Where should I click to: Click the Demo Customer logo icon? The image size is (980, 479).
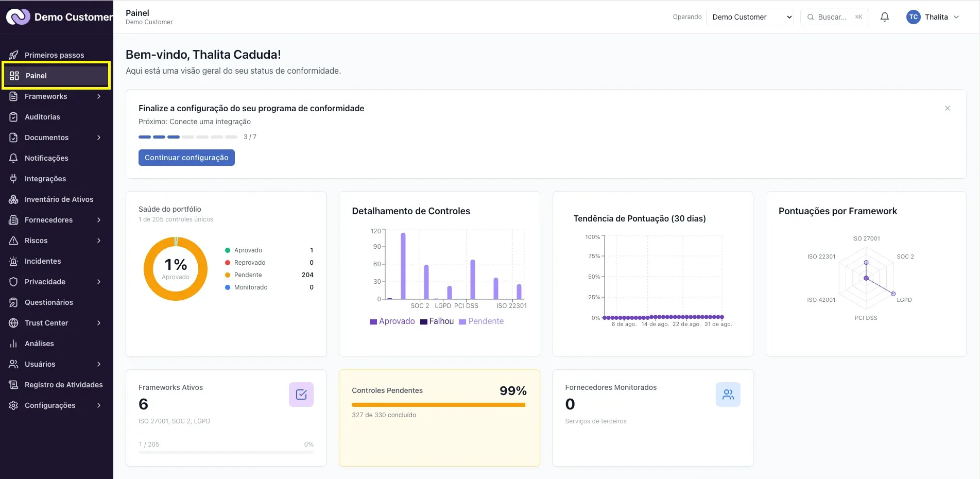pos(18,17)
